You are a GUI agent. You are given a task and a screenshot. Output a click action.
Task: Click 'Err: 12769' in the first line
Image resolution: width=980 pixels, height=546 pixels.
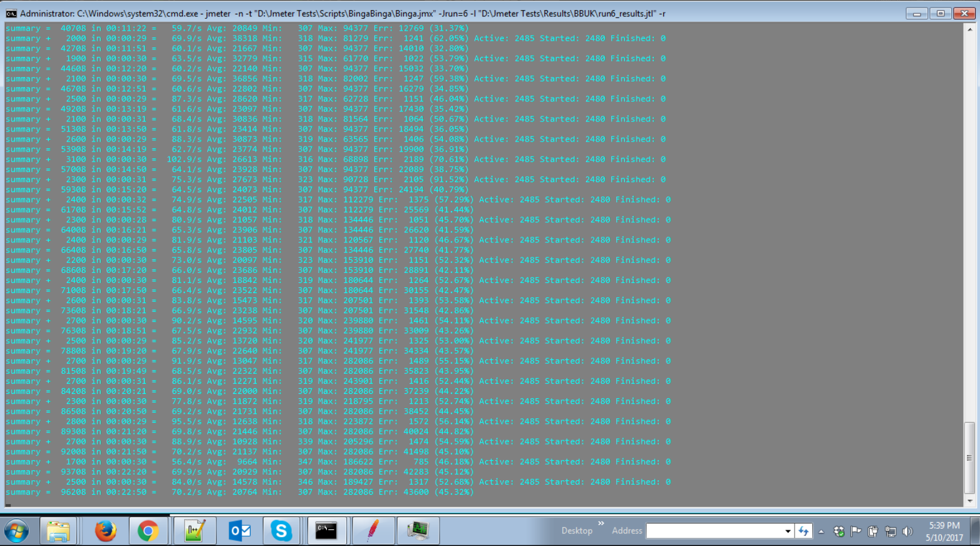(398, 28)
